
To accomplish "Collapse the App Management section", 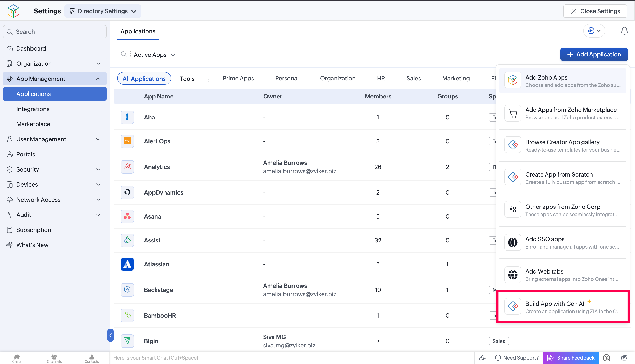I will pyautogui.click(x=55, y=79).
